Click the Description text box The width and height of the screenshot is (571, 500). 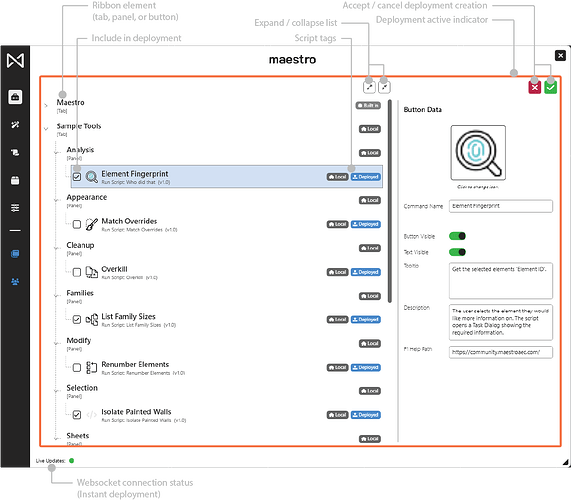pos(501,322)
